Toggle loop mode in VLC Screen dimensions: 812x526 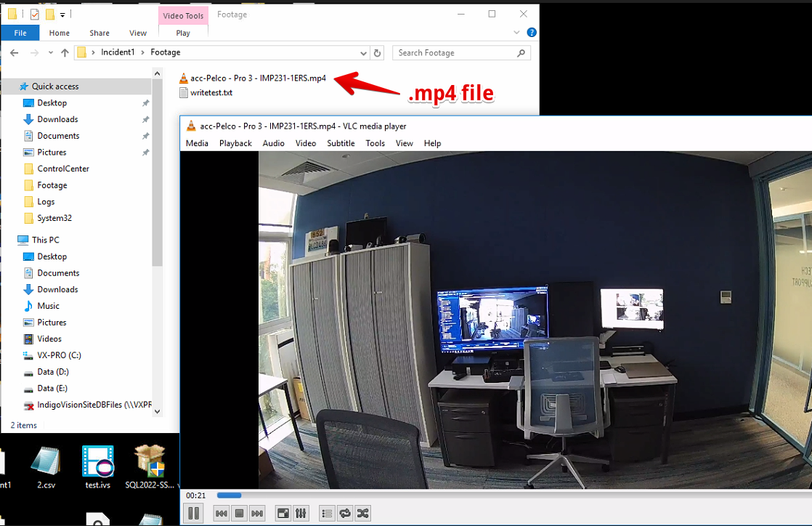(x=344, y=513)
